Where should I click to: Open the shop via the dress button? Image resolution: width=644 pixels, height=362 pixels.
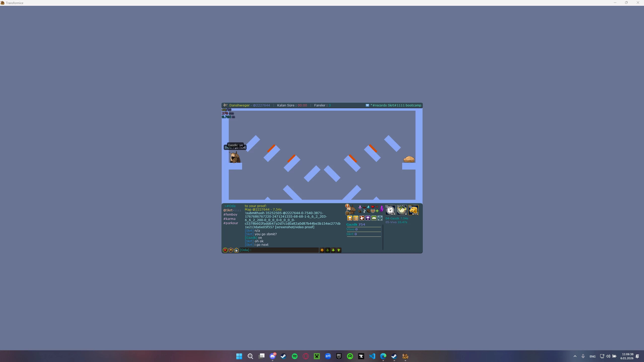tap(362, 218)
